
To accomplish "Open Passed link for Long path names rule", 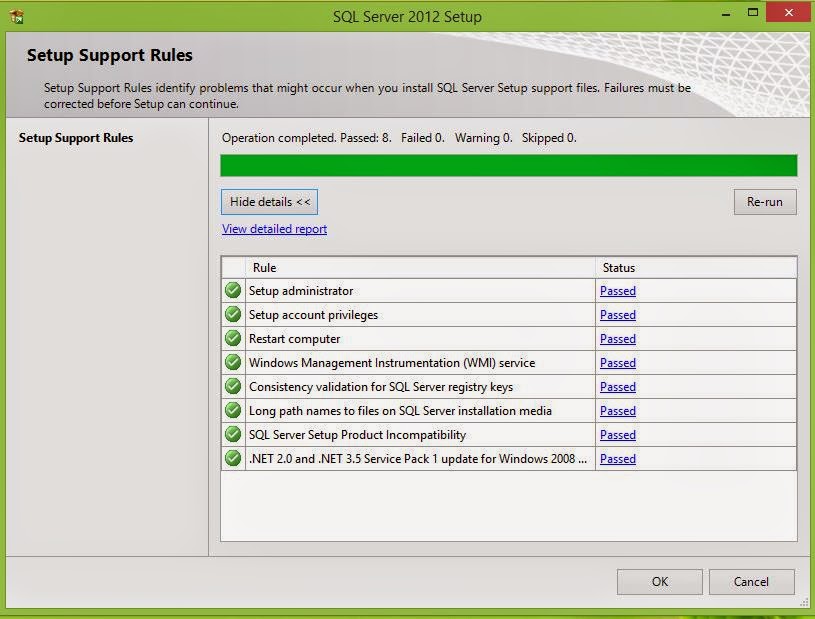I will pyautogui.click(x=617, y=411).
